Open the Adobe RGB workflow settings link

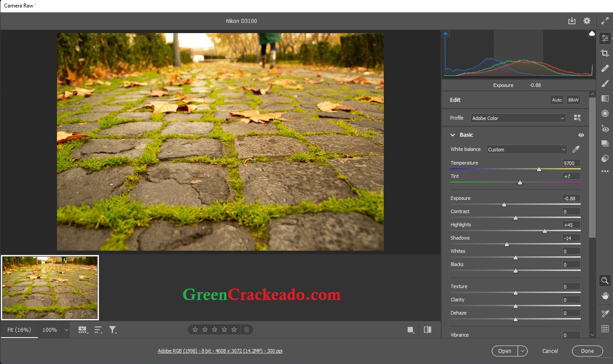click(220, 351)
